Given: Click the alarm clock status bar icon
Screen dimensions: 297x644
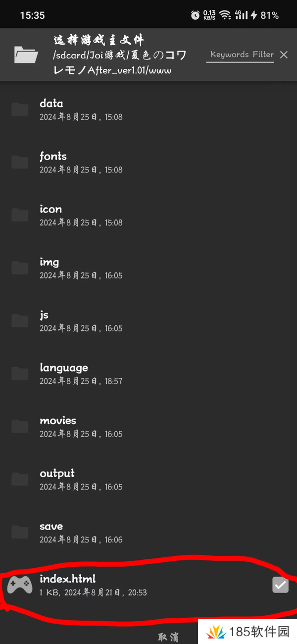Looking at the screenshot, I should click(195, 15).
